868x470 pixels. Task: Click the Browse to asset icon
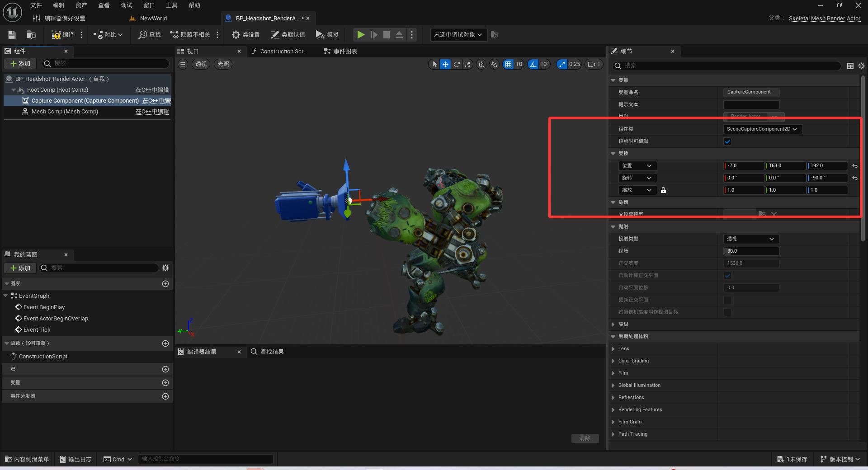coord(31,35)
